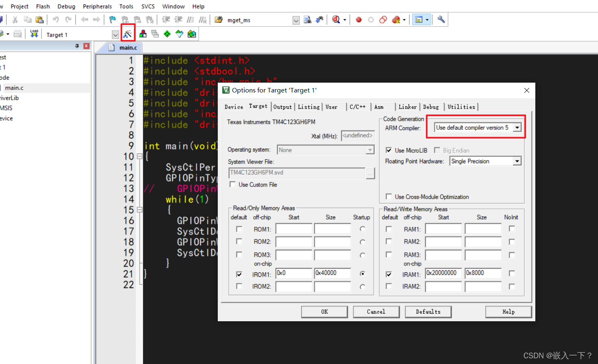598x364 pixels.
Task: Switch to the Linker tab
Action: (407, 107)
